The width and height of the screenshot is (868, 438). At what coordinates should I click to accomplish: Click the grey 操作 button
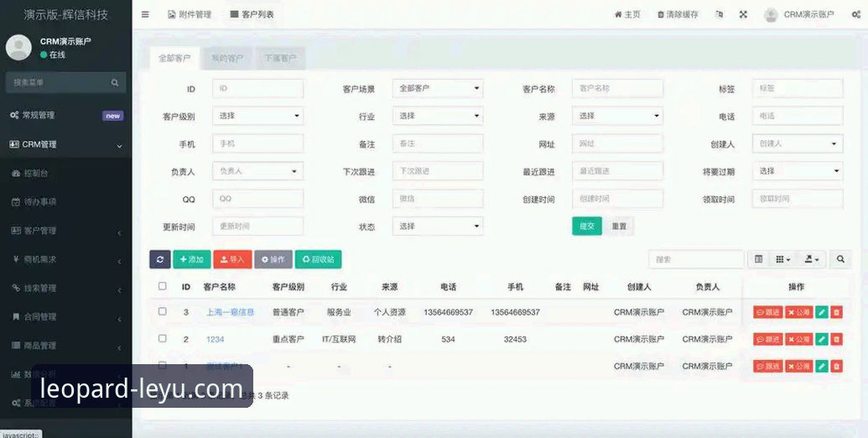click(x=273, y=259)
